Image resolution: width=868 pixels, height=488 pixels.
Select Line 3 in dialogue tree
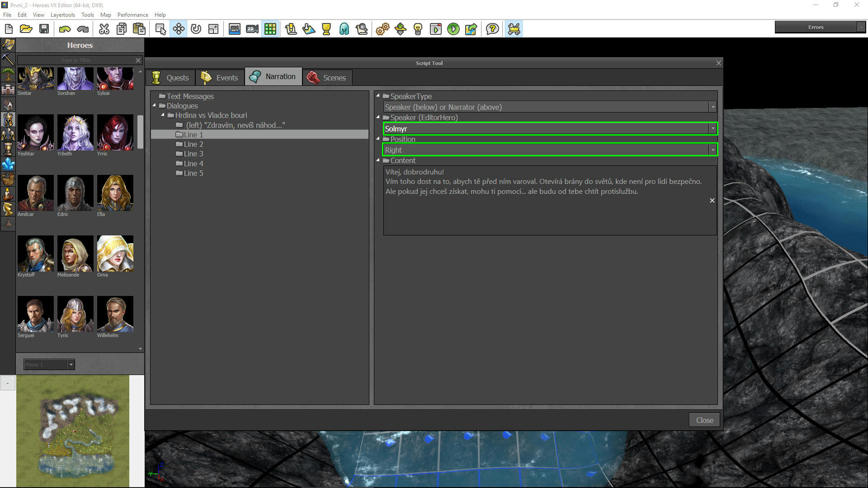coord(193,154)
